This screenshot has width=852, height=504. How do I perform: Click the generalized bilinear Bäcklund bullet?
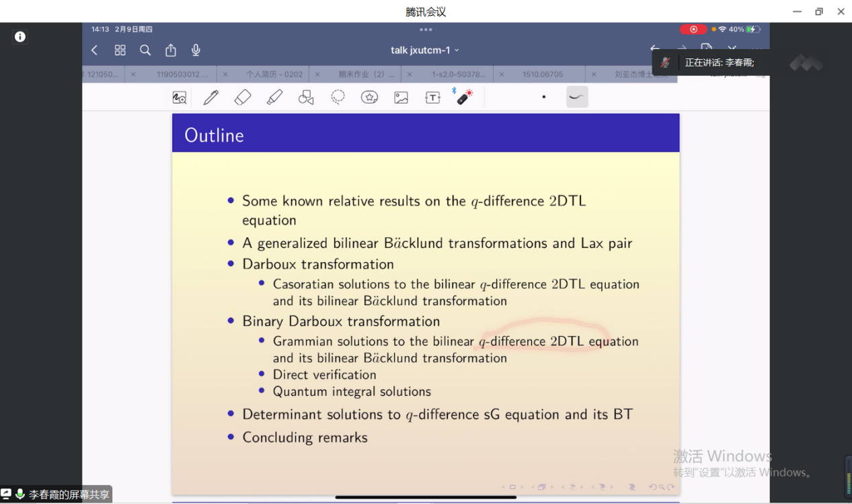coord(437,243)
